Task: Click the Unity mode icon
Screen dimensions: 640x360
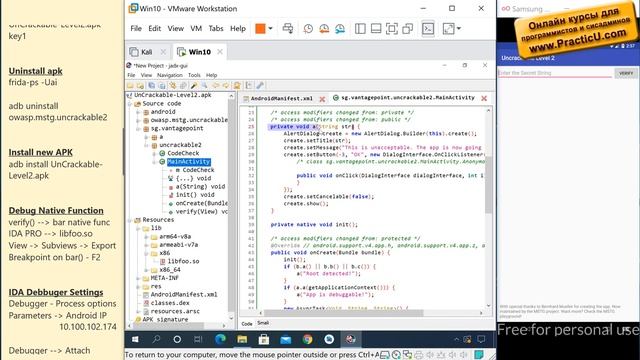Action: (407, 29)
